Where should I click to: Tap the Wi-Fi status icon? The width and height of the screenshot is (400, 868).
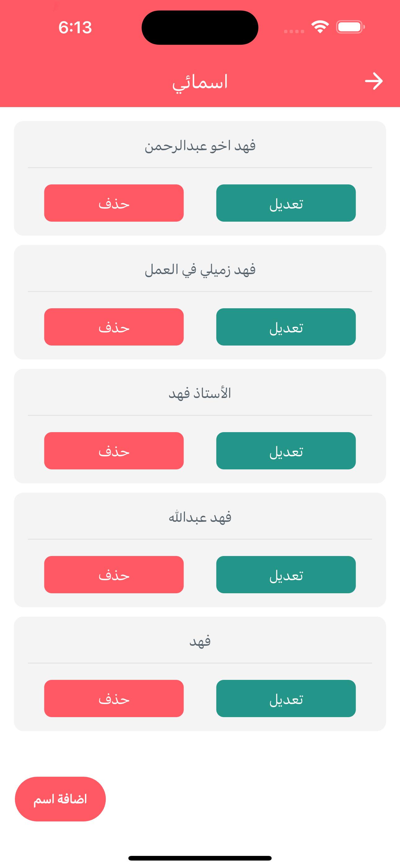pyautogui.click(x=319, y=27)
